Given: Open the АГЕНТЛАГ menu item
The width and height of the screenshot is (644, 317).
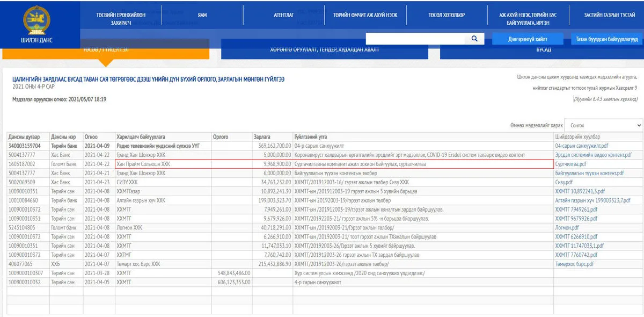Looking at the screenshot, I should pos(283,15).
